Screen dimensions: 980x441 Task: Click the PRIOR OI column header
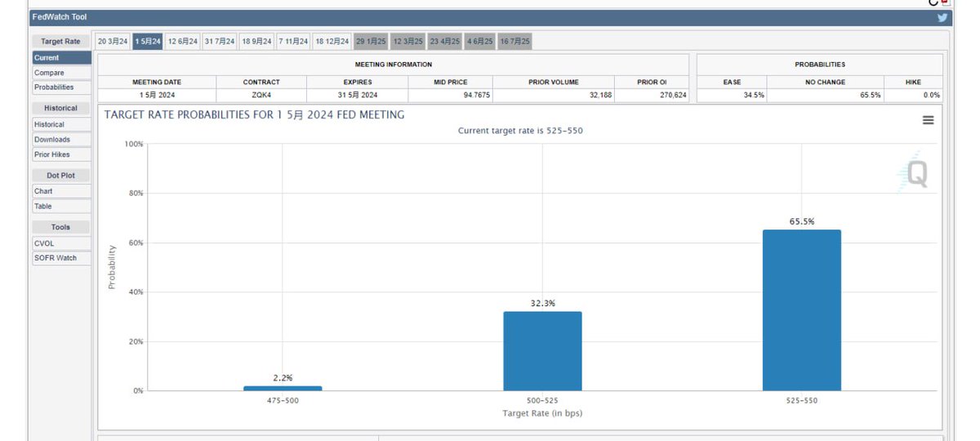653,82
